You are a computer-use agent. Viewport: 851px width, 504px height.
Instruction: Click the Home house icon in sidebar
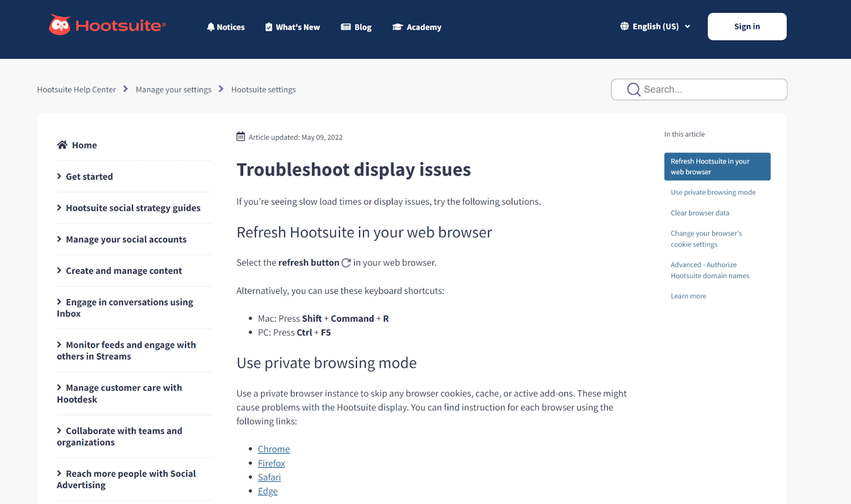click(62, 145)
